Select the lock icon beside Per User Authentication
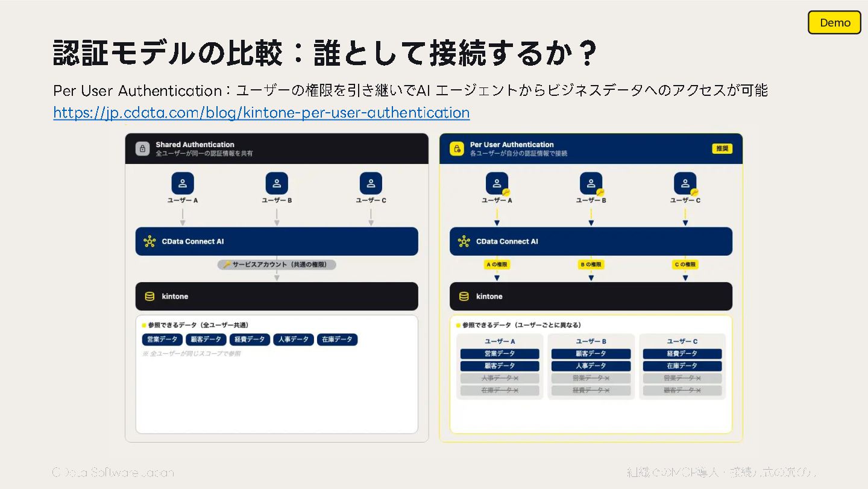 point(457,148)
